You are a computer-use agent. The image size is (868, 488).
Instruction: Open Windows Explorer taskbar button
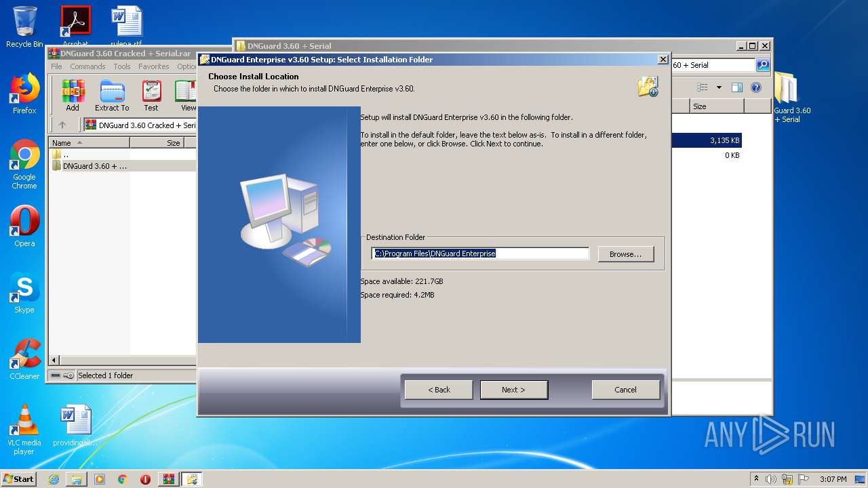pyautogui.click(x=77, y=479)
